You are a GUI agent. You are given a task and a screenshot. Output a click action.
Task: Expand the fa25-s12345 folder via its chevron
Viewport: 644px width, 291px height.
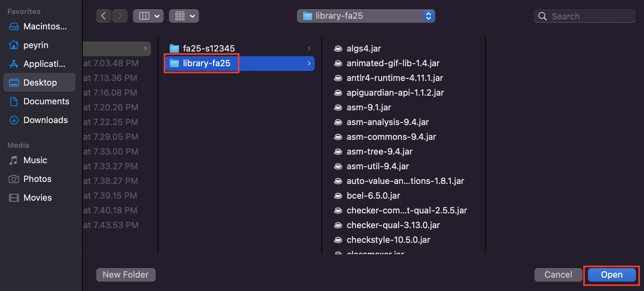click(x=309, y=48)
